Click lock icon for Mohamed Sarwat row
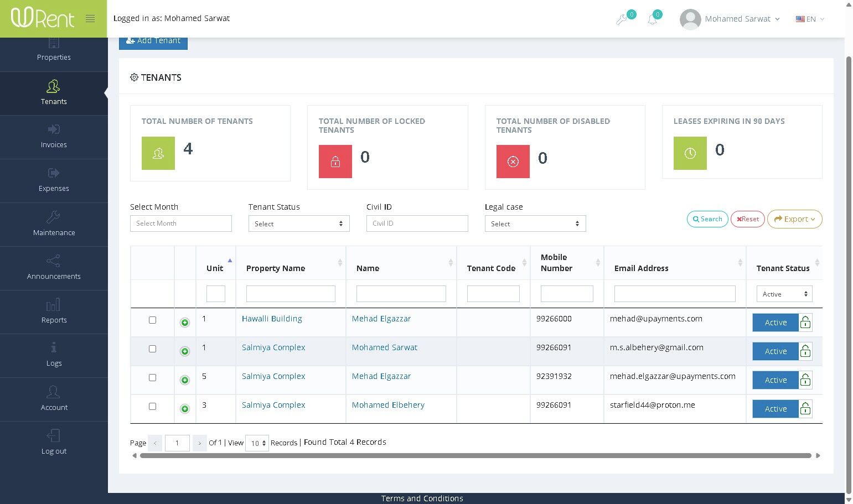 click(x=805, y=351)
